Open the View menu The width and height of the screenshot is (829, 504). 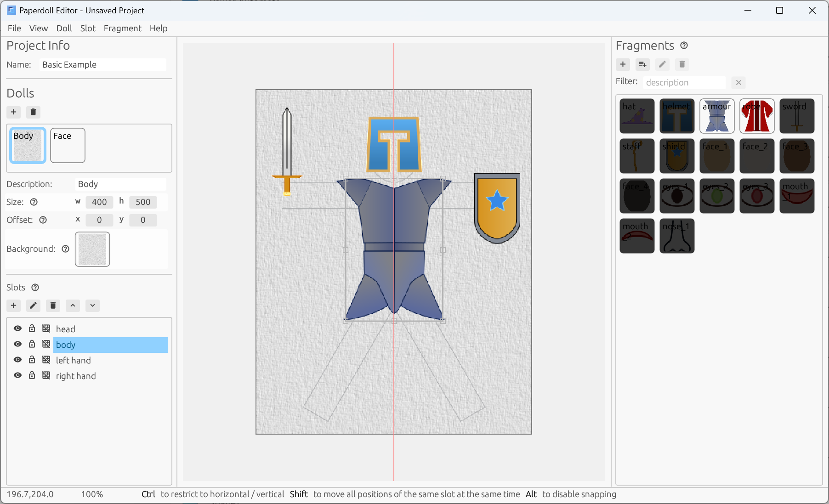tap(39, 28)
